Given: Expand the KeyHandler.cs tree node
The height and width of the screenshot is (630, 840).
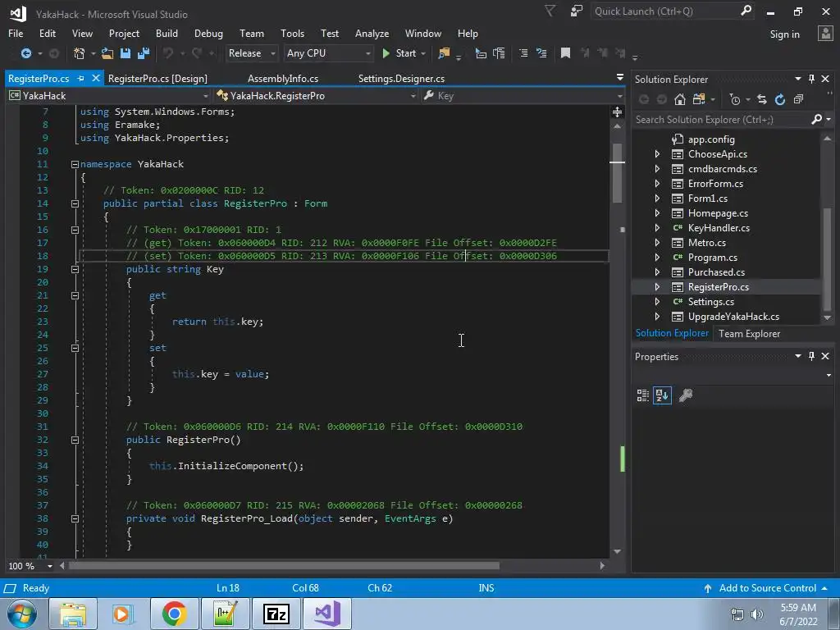Looking at the screenshot, I should [657, 228].
